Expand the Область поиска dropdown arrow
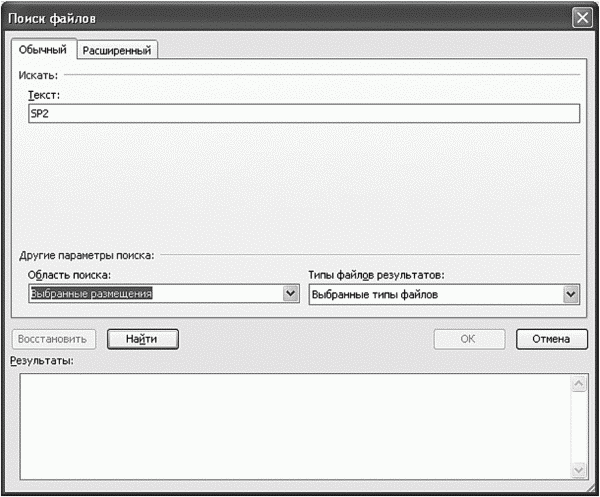The image size is (600, 497). [x=291, y=294]
